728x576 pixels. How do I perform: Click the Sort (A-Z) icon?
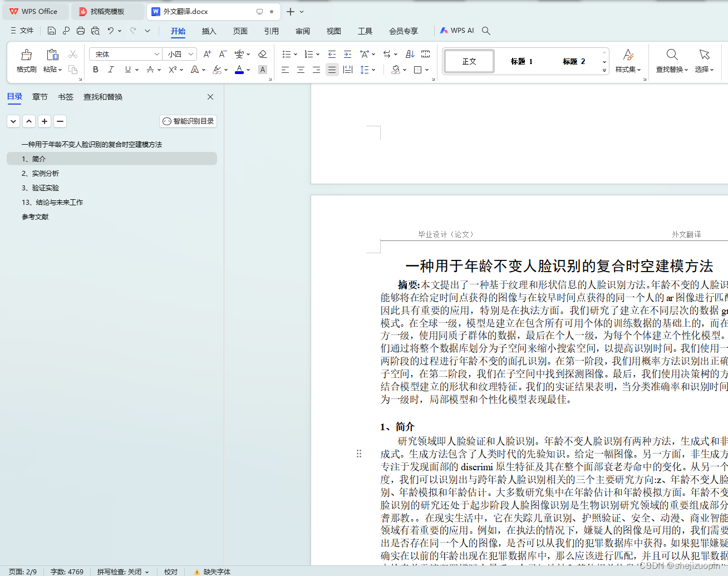[x=410, y=54]
